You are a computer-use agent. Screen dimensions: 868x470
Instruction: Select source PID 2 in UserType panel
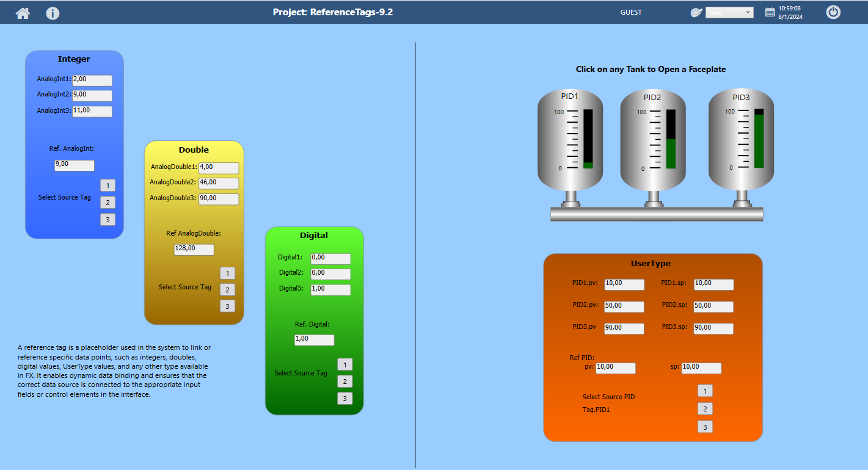(x=705, y=409)
